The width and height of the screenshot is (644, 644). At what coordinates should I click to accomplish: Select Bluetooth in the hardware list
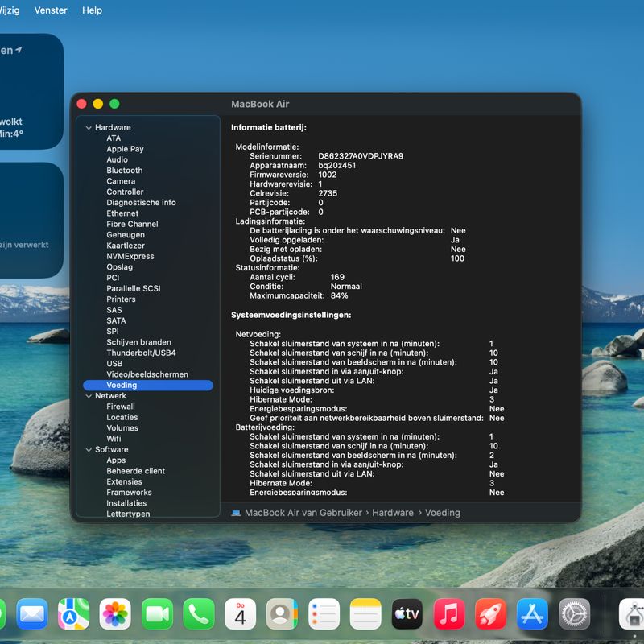124,171
